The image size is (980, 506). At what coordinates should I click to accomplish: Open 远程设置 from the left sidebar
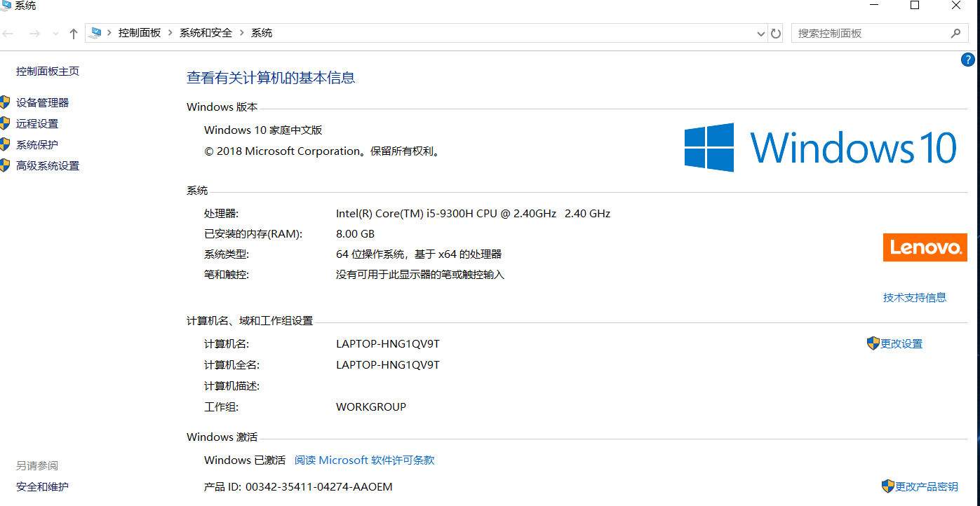[37, 123]
